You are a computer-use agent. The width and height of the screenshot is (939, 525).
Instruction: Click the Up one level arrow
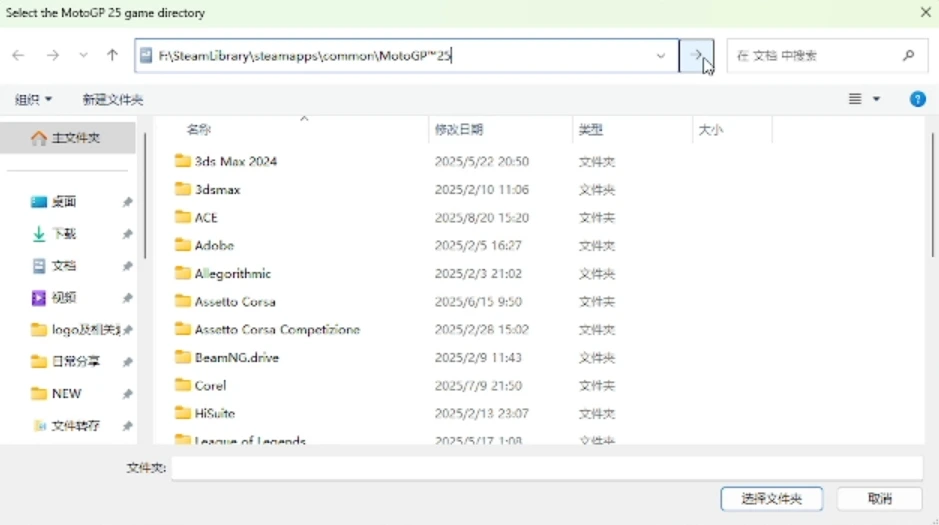(x=112, y=56)
